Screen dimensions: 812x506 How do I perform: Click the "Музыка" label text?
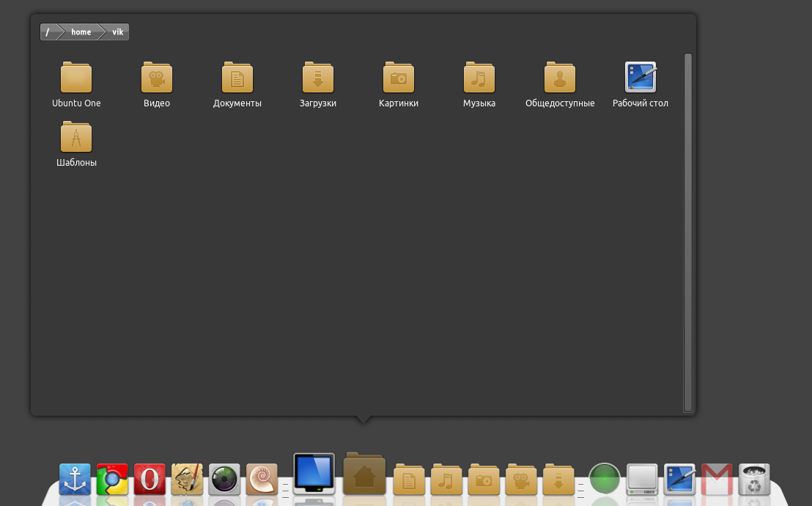(479, 103)
